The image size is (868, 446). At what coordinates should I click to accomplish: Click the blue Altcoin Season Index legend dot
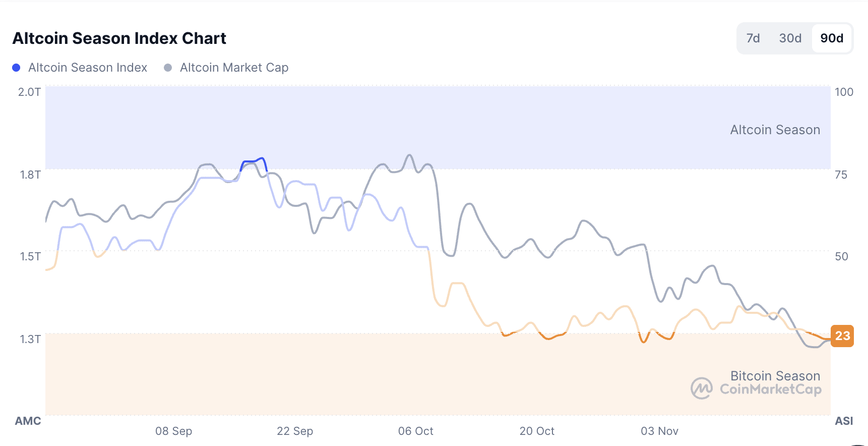pos(16,68)
